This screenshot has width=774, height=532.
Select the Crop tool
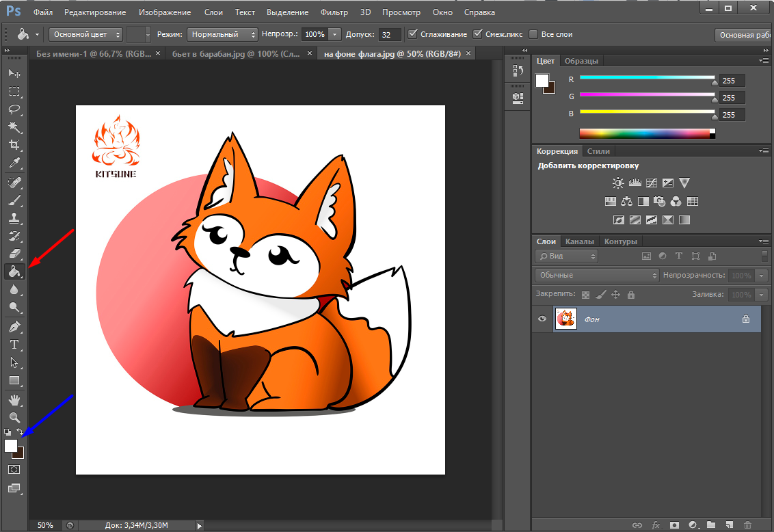(14, 144)
